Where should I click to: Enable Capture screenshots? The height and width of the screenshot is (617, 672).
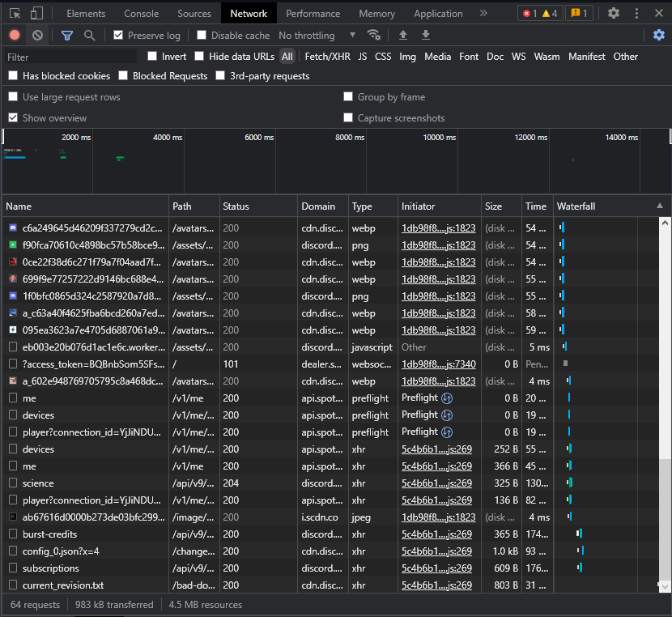click(348, 117)
